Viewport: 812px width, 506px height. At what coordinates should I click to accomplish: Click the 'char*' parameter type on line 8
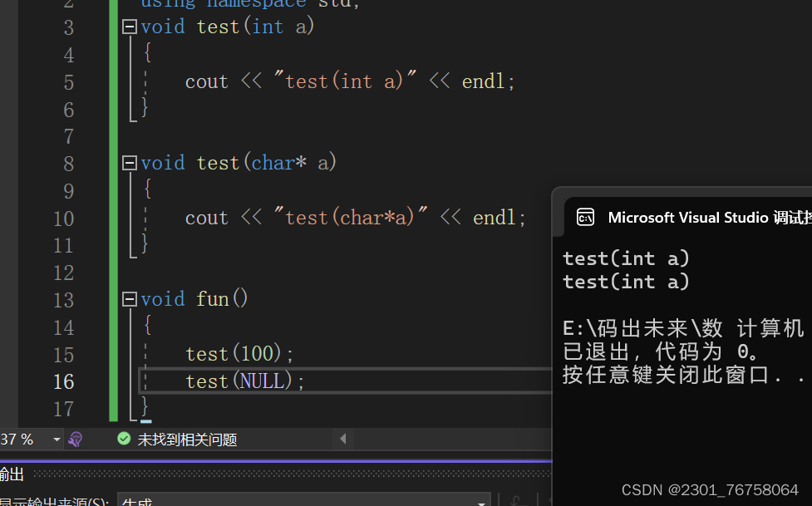(x=279, y=163)
